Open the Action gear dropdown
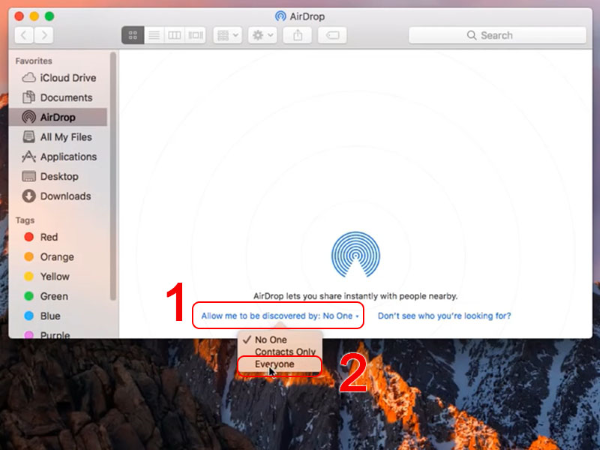Image resolution: width=600 pixels, height=450 pixels. point(264,35)
